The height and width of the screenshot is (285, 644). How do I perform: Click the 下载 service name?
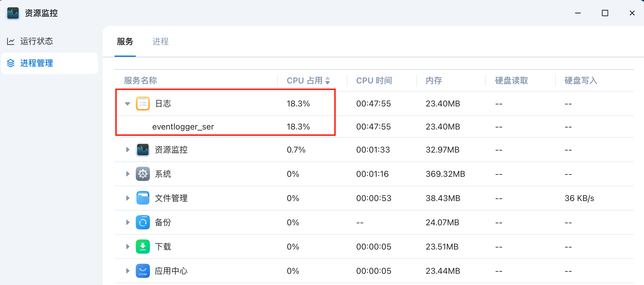(x=163, y=247)
